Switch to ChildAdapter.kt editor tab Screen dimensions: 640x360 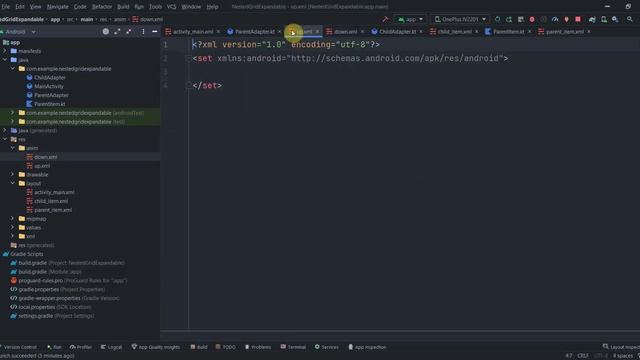[397, 31]
